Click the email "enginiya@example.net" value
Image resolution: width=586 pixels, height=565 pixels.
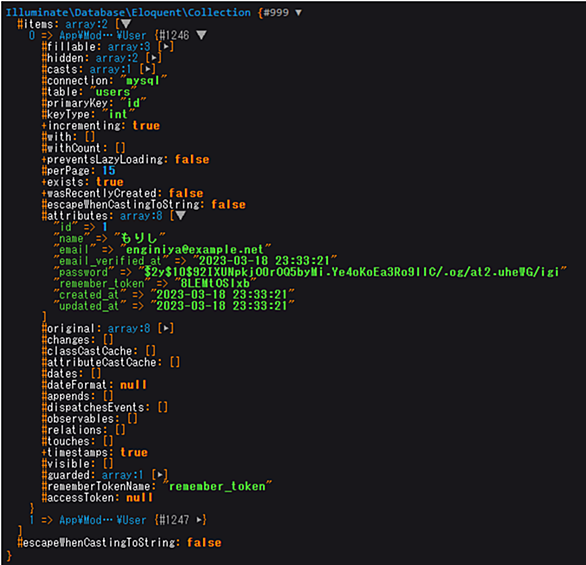tap(195, 249)
